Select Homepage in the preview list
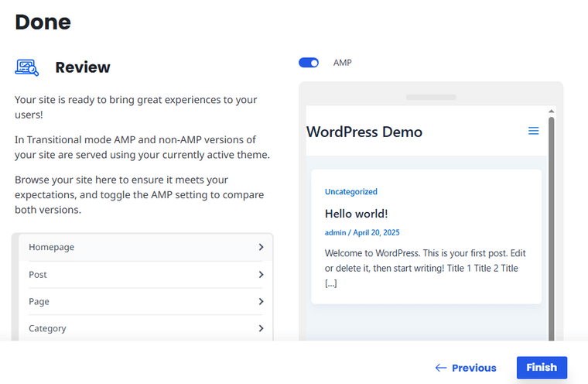The height and width of the screenshot is (384, 588). click(x=145, y=248)
